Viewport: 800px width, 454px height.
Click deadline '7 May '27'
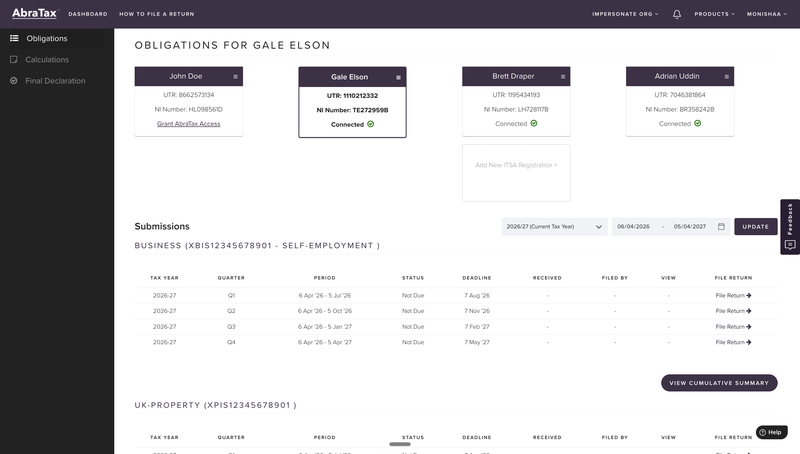click(477, 342)
